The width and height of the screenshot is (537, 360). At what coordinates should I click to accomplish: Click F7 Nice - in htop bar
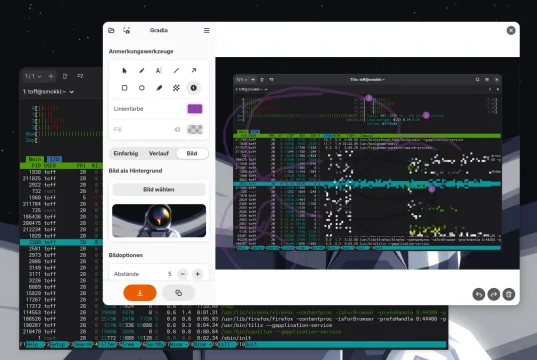(177, 344)
